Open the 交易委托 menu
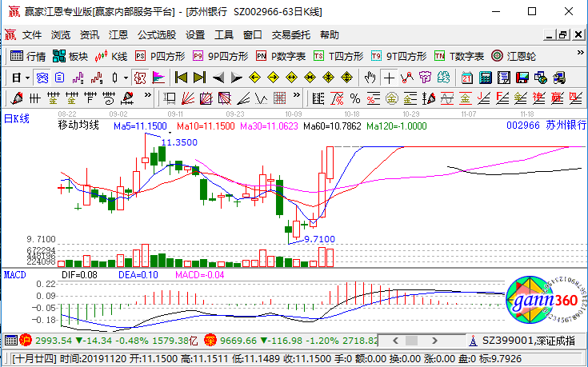This screenshot has width=588, height=367. (x=291, y=35)
